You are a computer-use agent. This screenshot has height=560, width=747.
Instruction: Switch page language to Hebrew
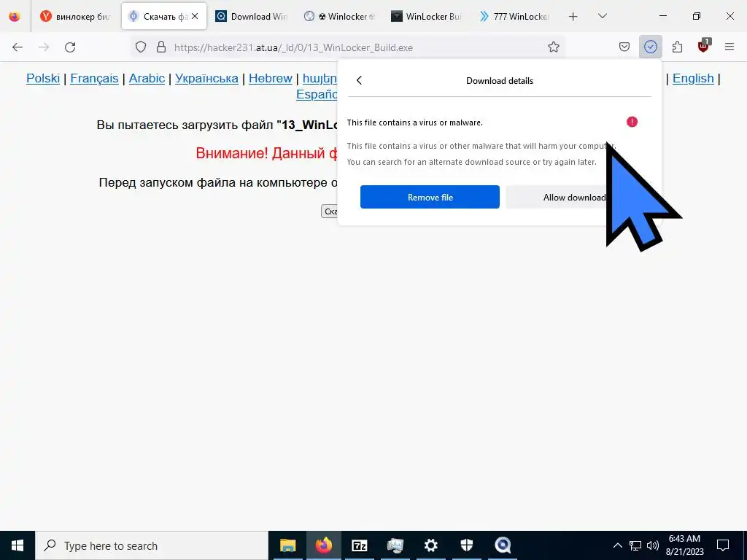[270, 78]
